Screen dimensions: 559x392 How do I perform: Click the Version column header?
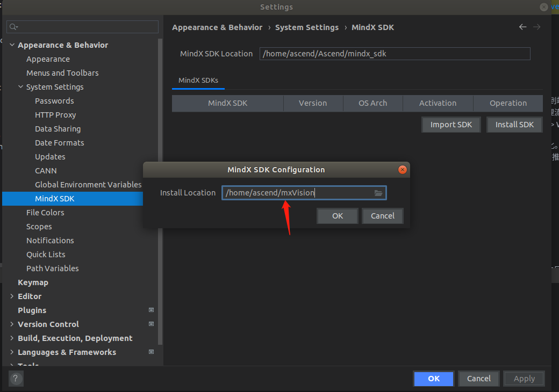click(313, 103)
